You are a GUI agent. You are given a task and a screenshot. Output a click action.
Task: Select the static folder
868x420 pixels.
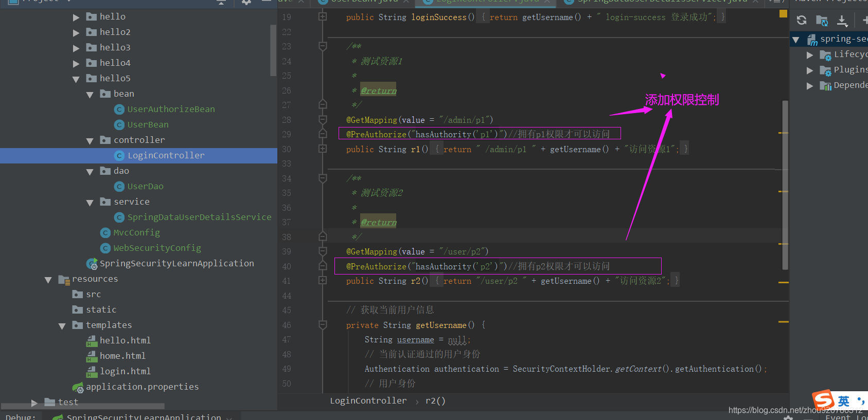point(101,309)
